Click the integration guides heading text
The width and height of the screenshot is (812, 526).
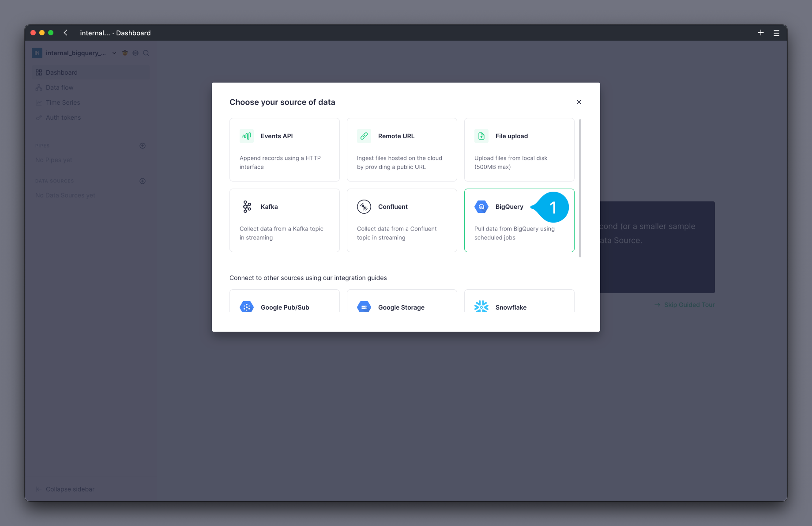tap(308, 278)
